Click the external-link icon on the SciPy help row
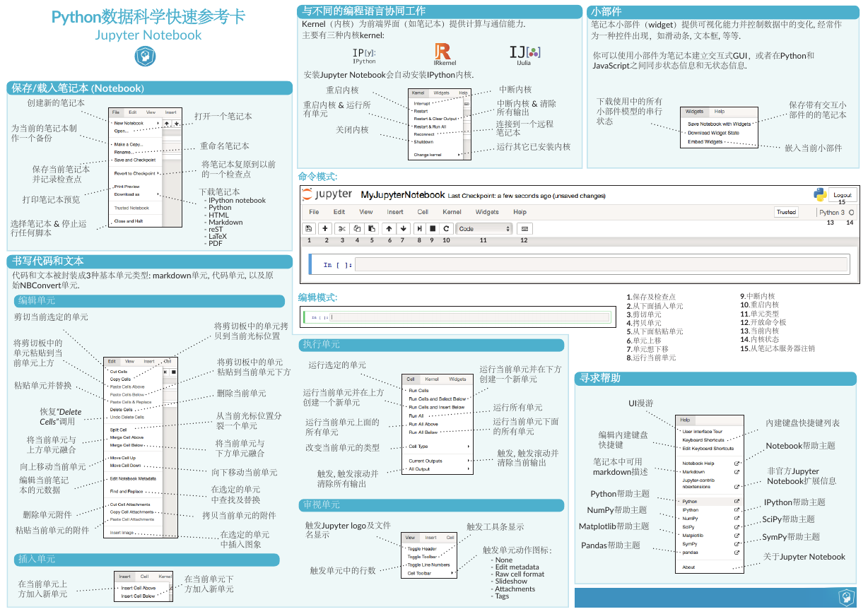 tap(736, 526)
